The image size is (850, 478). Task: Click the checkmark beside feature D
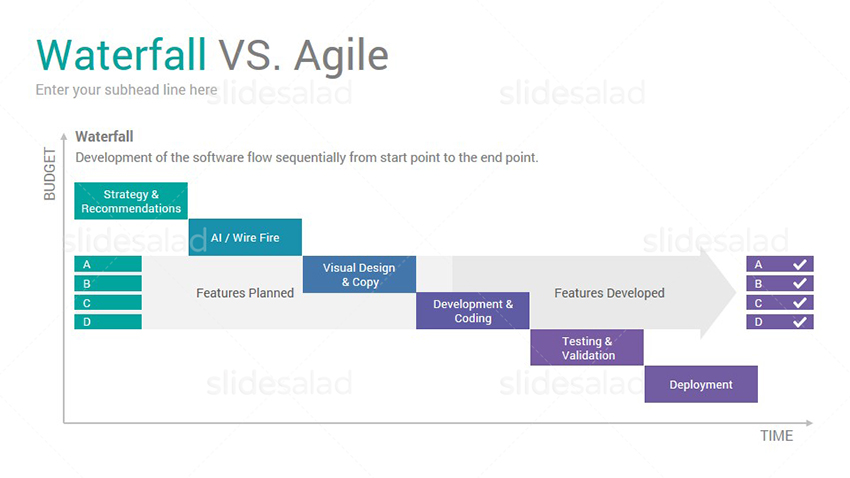800,322
